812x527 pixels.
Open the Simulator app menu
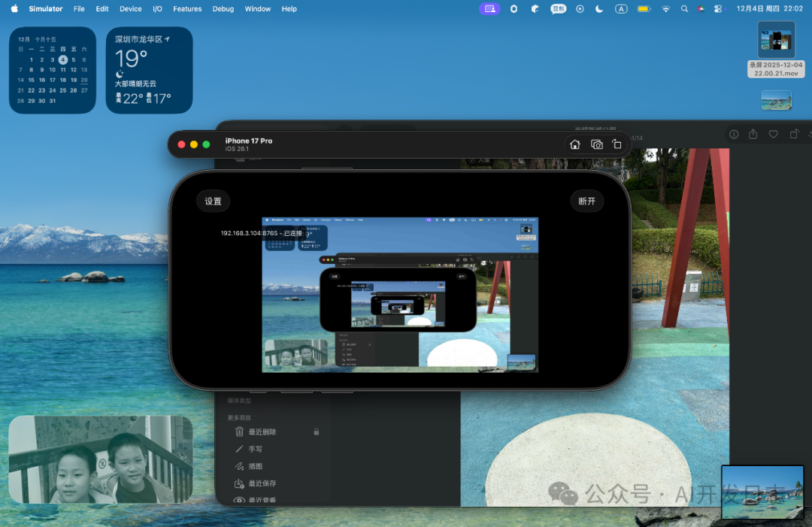point(46,9)
